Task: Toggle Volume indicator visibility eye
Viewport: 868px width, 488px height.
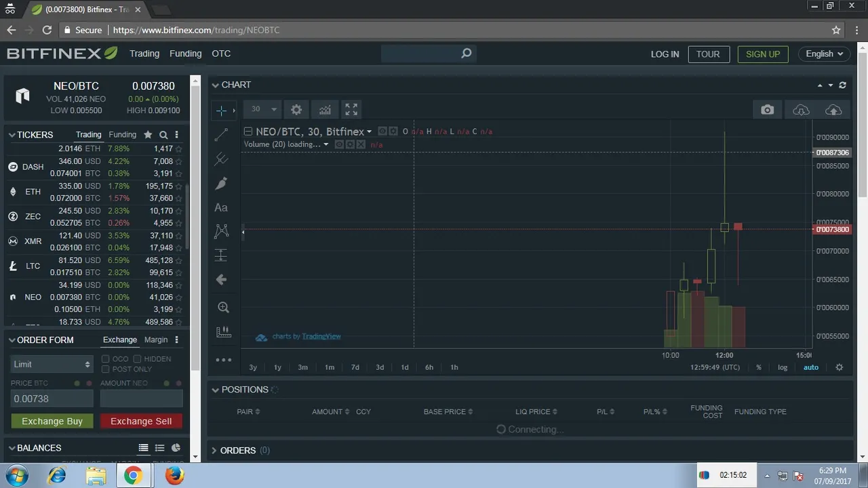Action: (x=339, y=144)
